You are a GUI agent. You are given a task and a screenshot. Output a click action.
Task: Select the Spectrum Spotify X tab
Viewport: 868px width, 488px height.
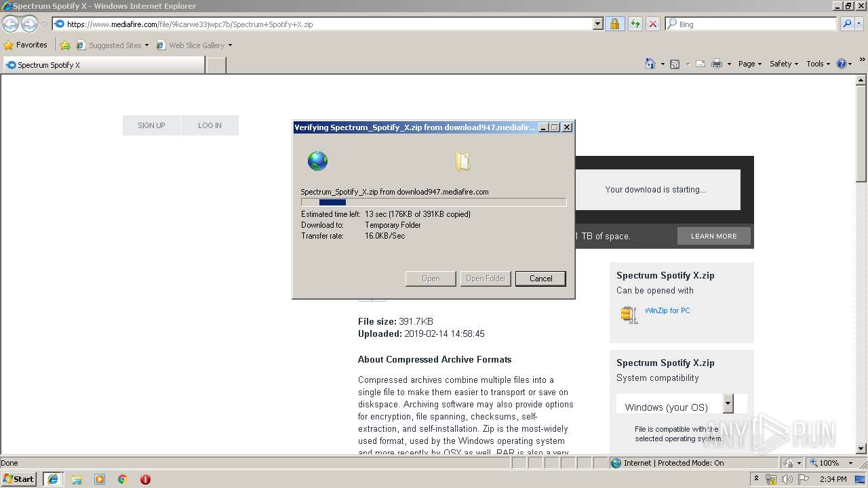[x=103, y=65]
